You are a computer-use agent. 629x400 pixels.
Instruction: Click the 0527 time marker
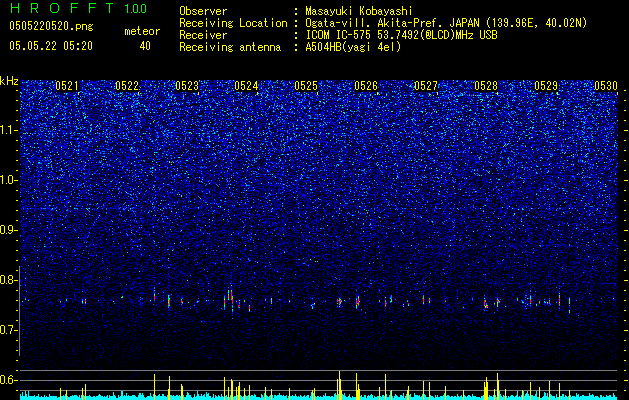pos(426,86)
